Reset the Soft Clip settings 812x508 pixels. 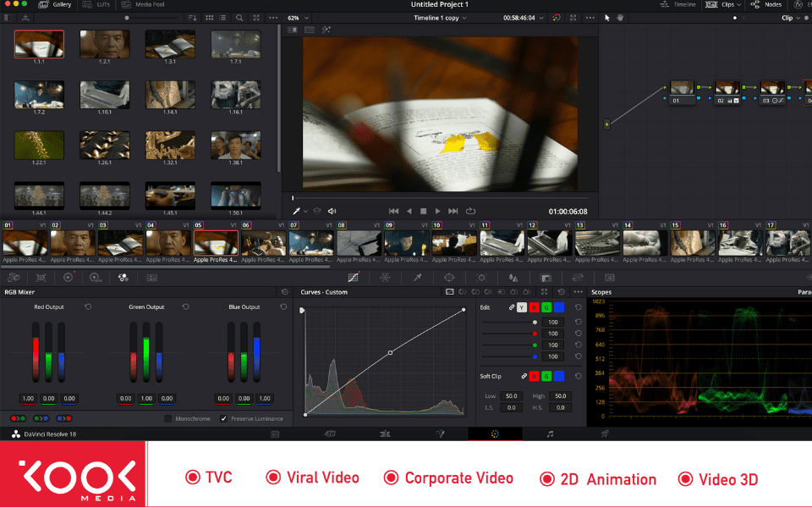coord(578,376)
